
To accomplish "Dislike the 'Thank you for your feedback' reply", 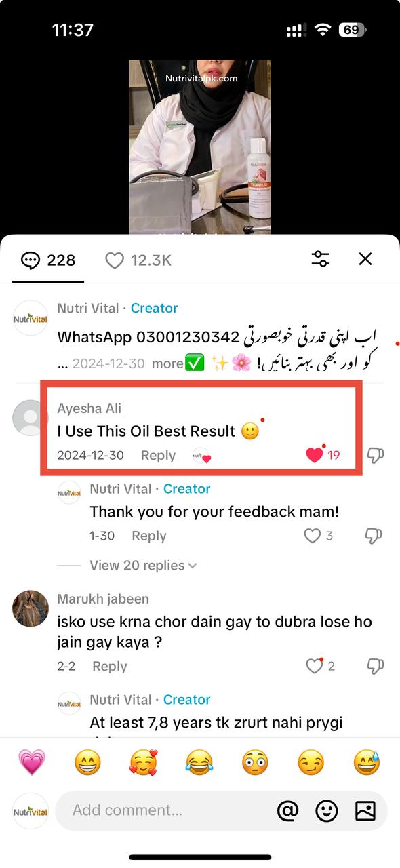I will coord(374,536).
